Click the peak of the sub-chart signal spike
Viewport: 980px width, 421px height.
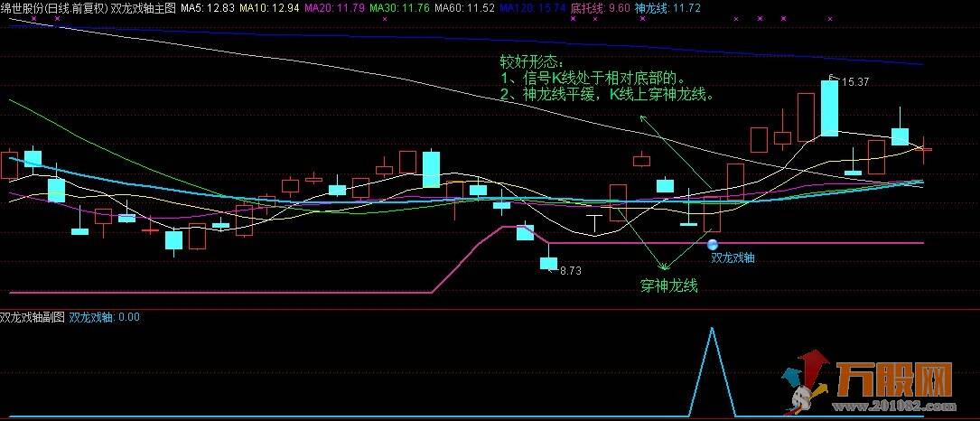(711, 329)
